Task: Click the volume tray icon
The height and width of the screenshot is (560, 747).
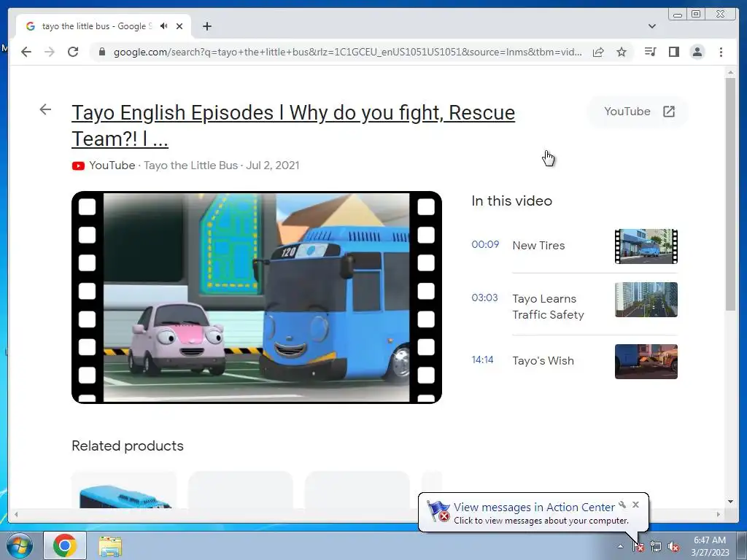Action: (673, 547)
